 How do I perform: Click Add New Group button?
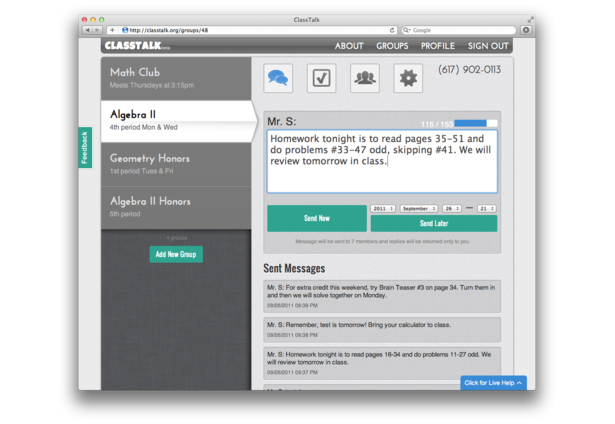click(176, 254)
